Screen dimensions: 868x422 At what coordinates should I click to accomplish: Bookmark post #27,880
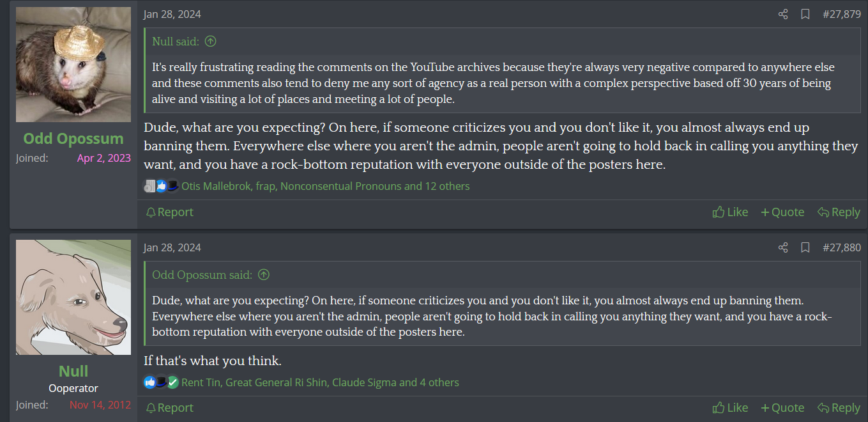(x=805, y=247)
